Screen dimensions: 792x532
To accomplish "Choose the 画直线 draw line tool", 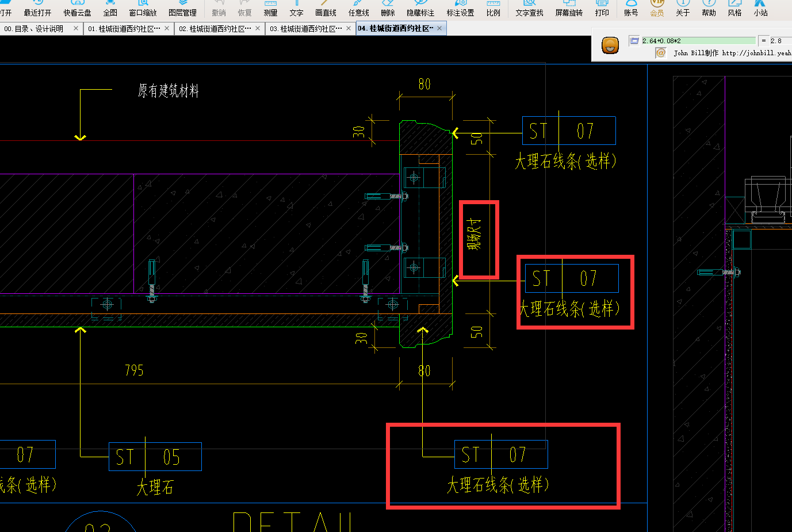I will (x=326, y=9).
